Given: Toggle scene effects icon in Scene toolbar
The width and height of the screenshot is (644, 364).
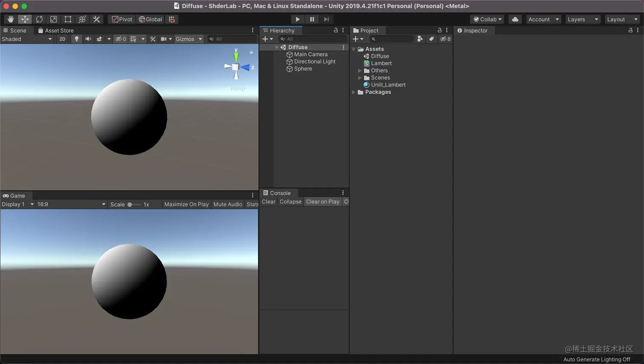Looking at the screenshot, I should coord(99,39).
